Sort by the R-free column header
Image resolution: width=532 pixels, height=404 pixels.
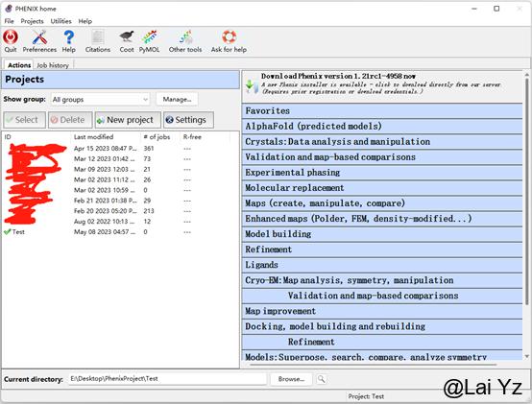206,137
